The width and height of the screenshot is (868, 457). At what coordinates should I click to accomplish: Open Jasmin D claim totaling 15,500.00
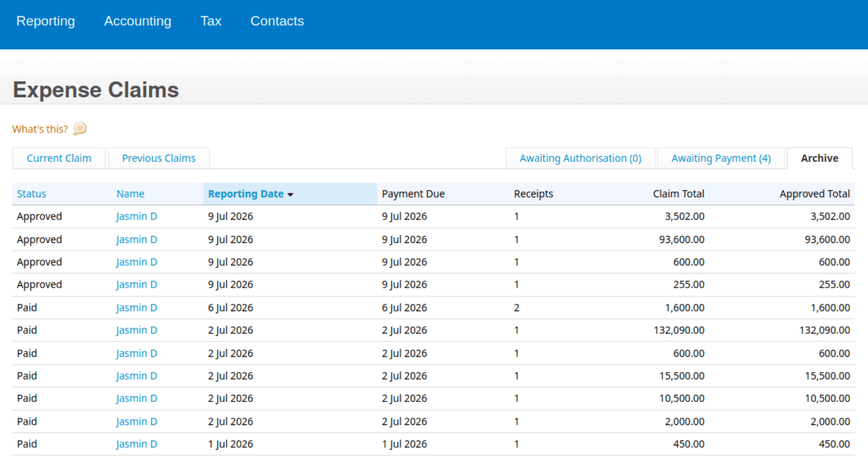click(x=136, y=376)
